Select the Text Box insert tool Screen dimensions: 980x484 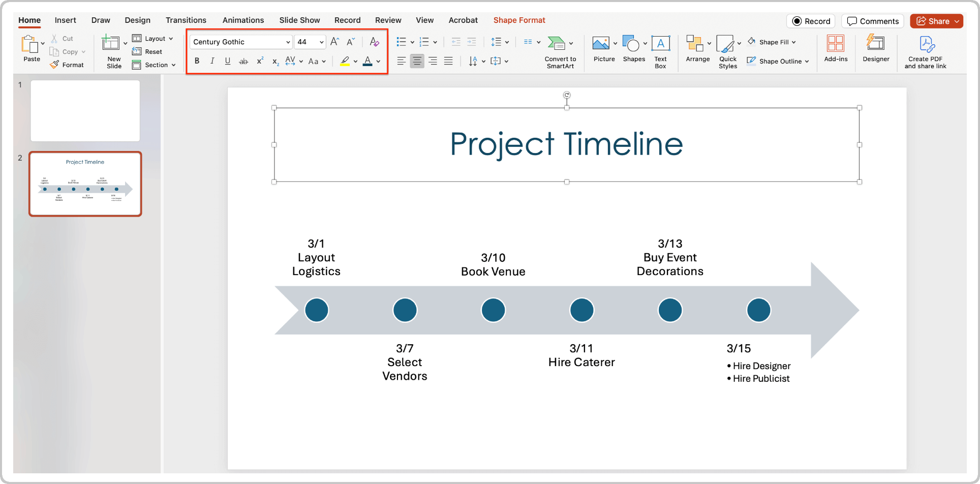point(660,50)
